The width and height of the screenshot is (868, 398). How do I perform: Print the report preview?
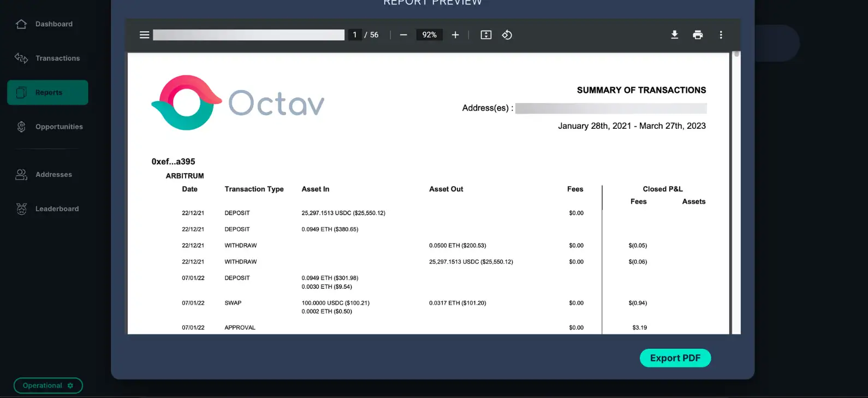[698, 35]
